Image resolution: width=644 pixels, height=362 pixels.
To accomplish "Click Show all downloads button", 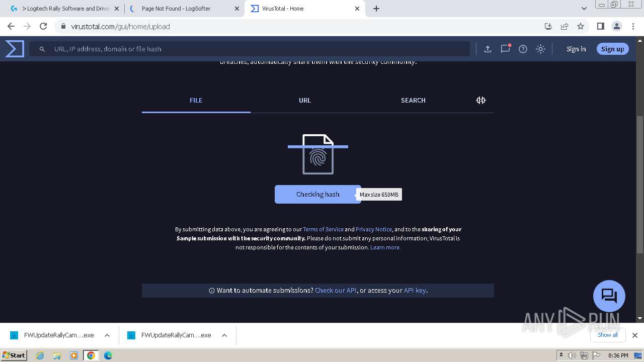I will (608, 335).
